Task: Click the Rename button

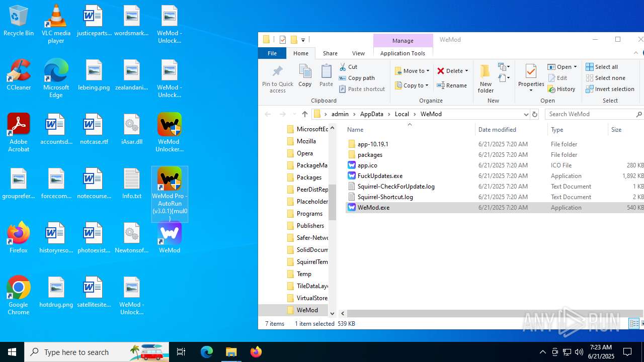Action: click(452, 85)
